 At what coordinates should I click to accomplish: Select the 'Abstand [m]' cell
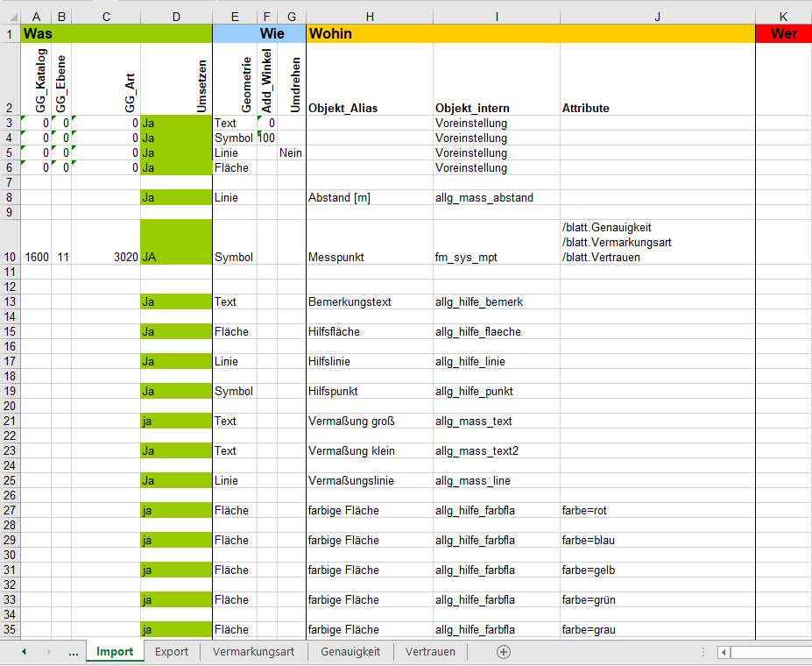tap(370, 198)
